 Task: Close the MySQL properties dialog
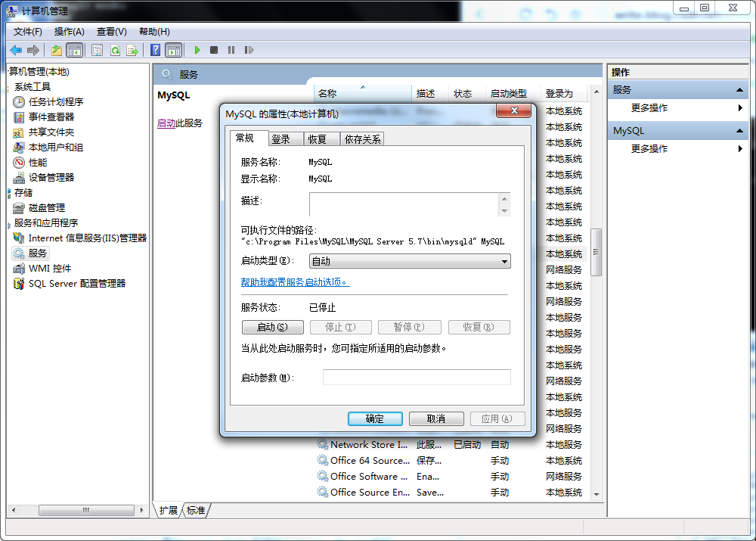click(513, 110)
